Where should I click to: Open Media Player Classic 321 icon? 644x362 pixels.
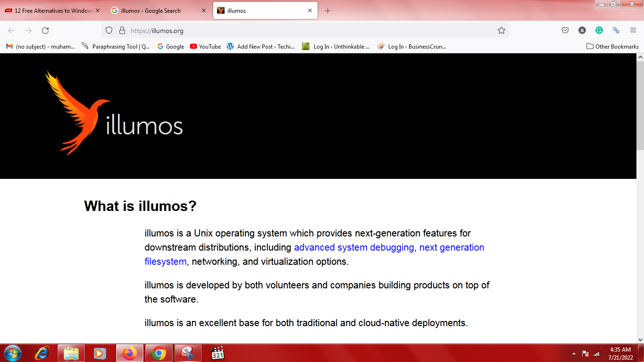pos(217,353)
